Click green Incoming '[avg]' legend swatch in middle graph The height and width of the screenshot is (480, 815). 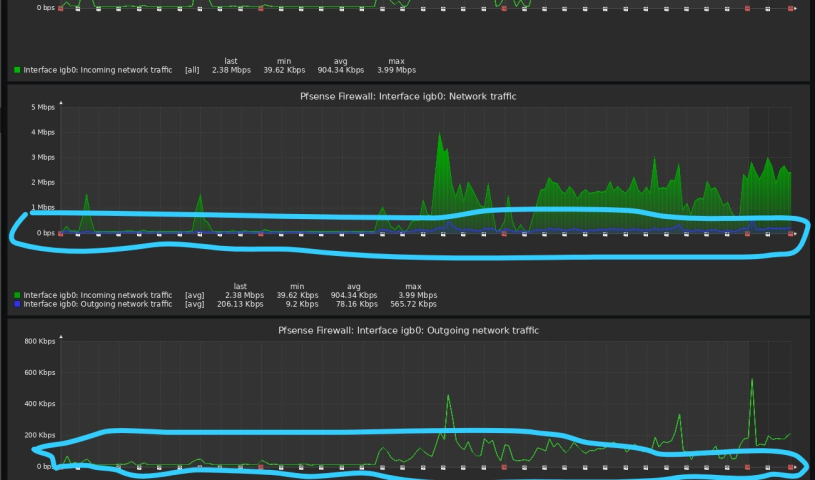[x=17, y=295]
